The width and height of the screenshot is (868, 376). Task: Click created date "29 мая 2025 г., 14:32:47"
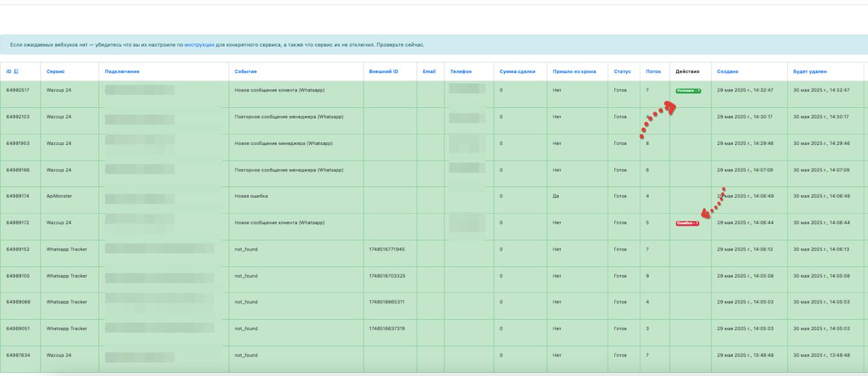point(745,90)
